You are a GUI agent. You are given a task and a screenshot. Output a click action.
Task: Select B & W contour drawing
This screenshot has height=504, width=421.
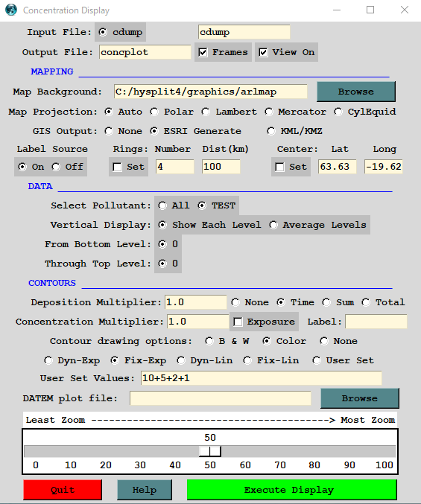[x=209, y=341]
